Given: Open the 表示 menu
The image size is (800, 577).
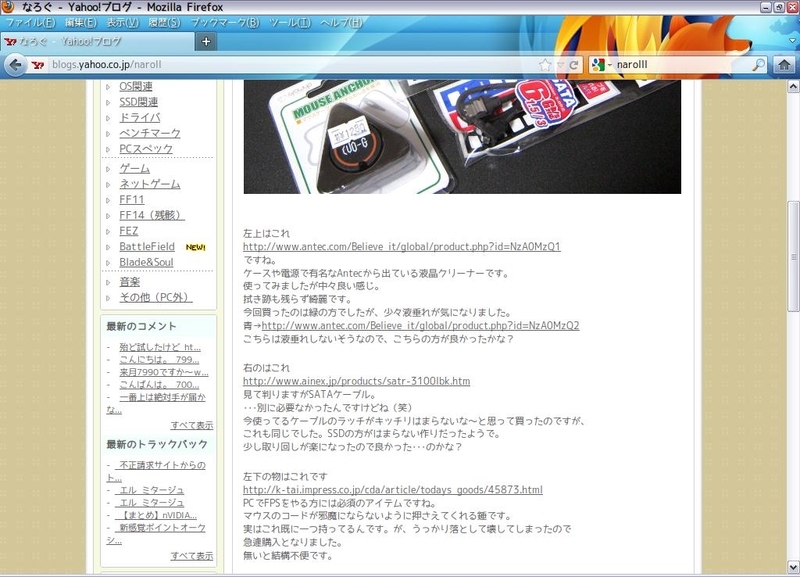Looking at the screenshot, I should pyautogui.click(x=122, y=22).
